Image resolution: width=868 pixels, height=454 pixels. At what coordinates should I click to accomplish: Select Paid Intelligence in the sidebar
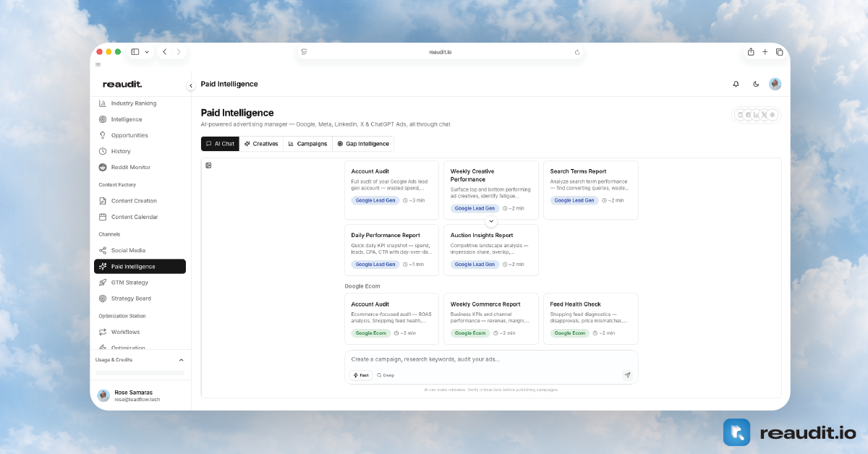[x=140, y=266]
